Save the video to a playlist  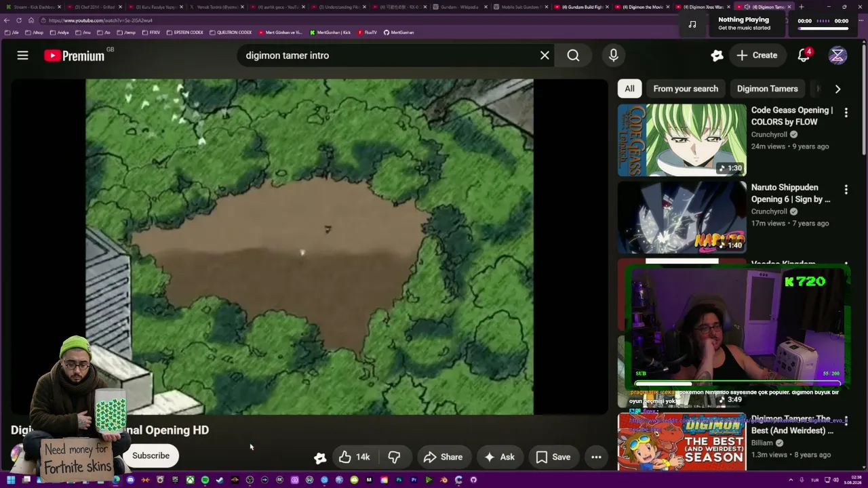(x=553, y=457)
